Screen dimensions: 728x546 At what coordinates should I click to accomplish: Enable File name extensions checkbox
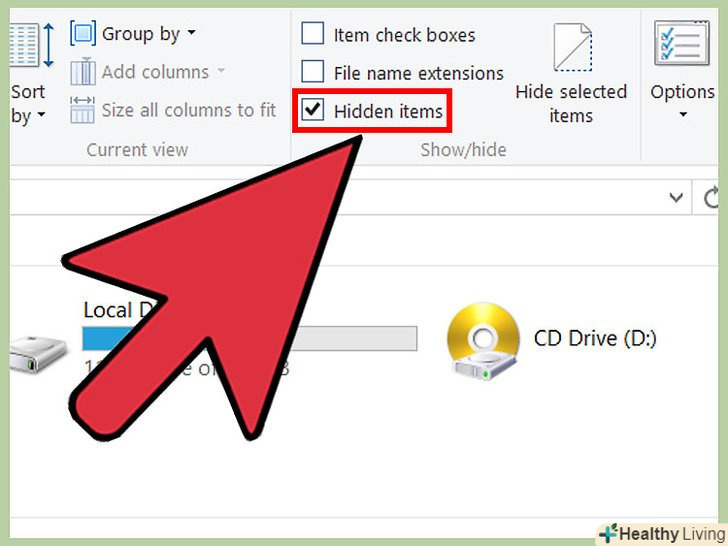point(312,72)
